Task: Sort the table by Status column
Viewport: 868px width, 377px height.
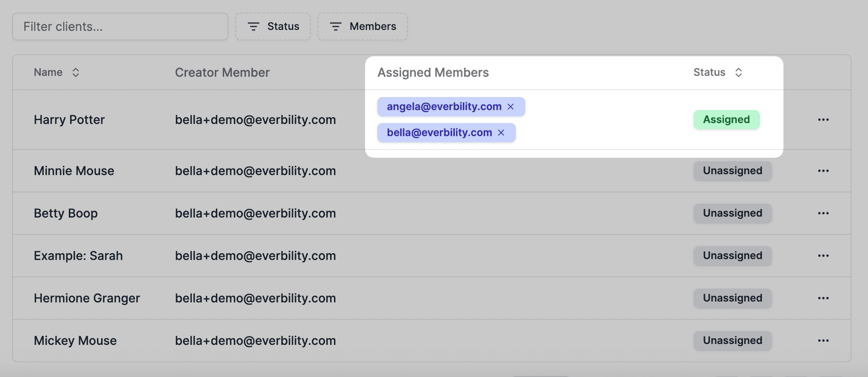Action: [x=718, y=72]
